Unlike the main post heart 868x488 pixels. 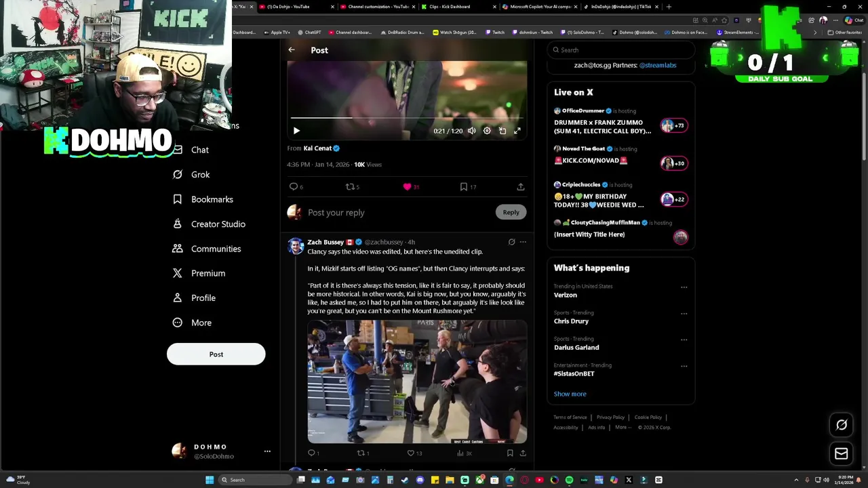(408, 186)
